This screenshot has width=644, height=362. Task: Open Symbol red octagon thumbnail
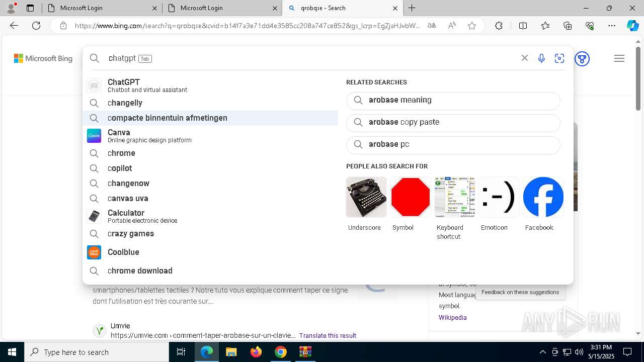[x=411, y=197]
